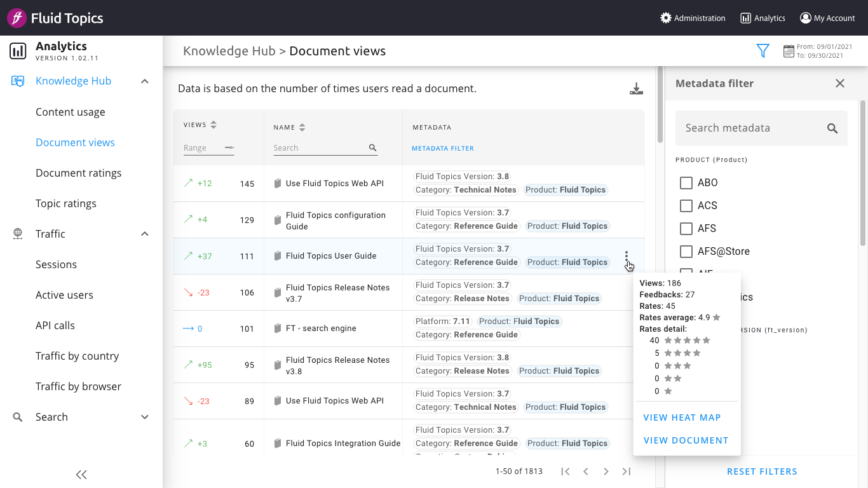The image size is (868, 488).
Task: Click VIEW DOCUMENT link
Action: coord(686,440)
